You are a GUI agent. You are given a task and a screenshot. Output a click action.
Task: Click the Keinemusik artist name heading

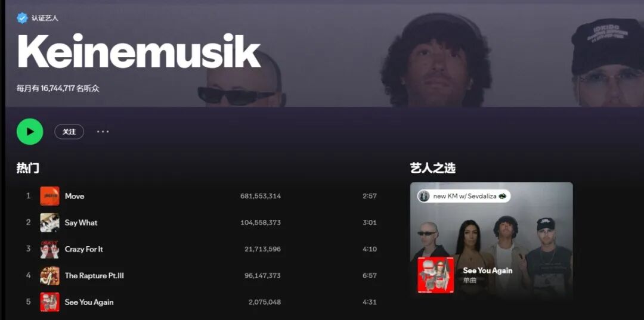[139, 51]
